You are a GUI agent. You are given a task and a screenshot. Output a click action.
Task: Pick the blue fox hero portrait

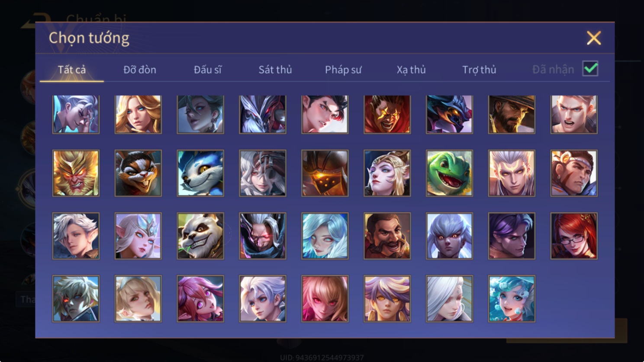200,173
